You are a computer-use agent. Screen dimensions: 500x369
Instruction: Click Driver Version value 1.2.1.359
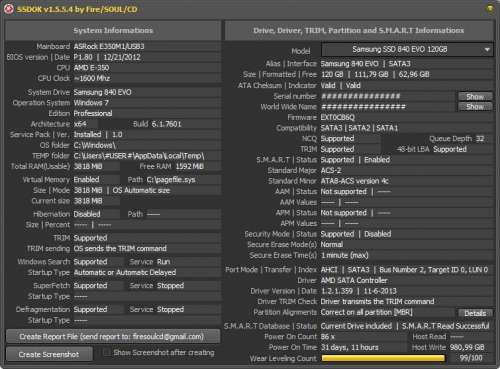pos(336,291)
